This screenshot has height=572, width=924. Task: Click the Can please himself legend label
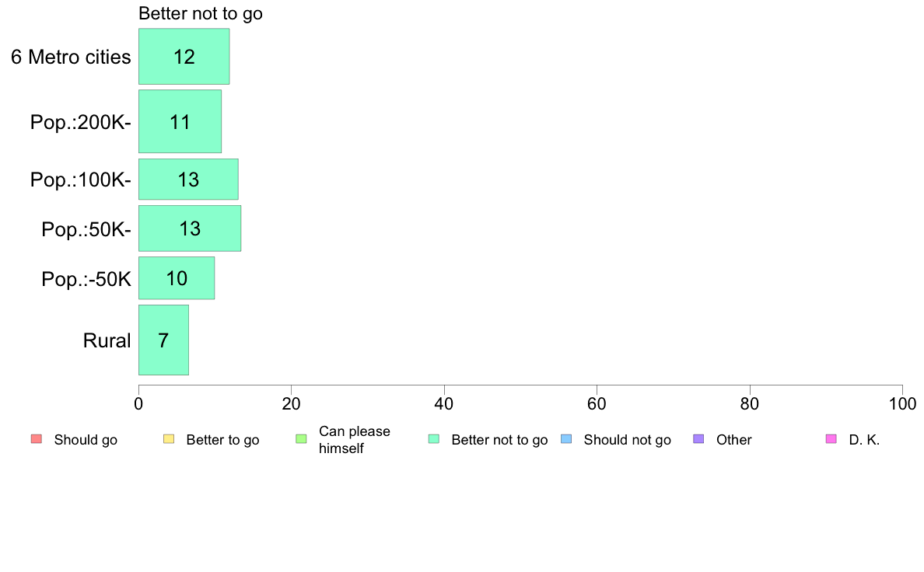[354, 439]
